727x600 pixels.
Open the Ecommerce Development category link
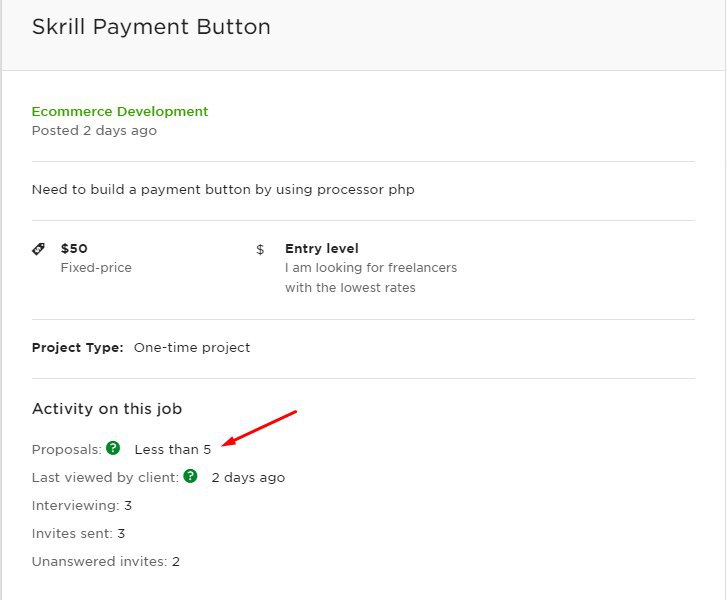point(120,112)
